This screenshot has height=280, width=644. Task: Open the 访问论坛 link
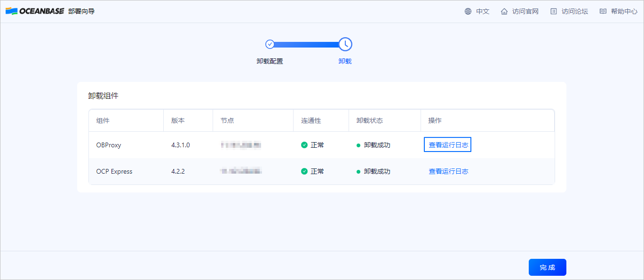[575, 11]
